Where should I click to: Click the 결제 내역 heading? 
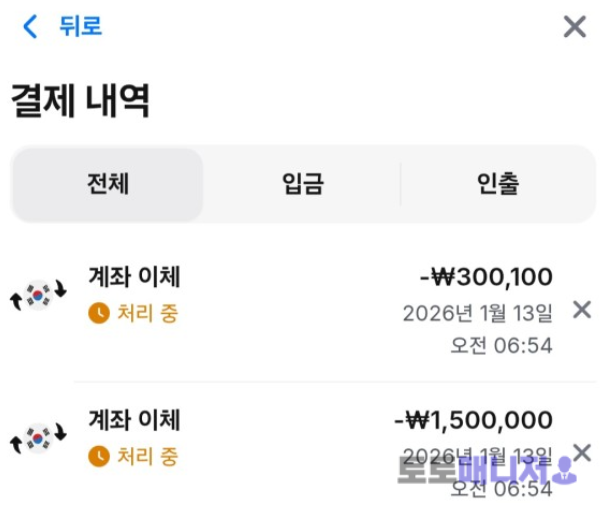(x=80, y=101)
